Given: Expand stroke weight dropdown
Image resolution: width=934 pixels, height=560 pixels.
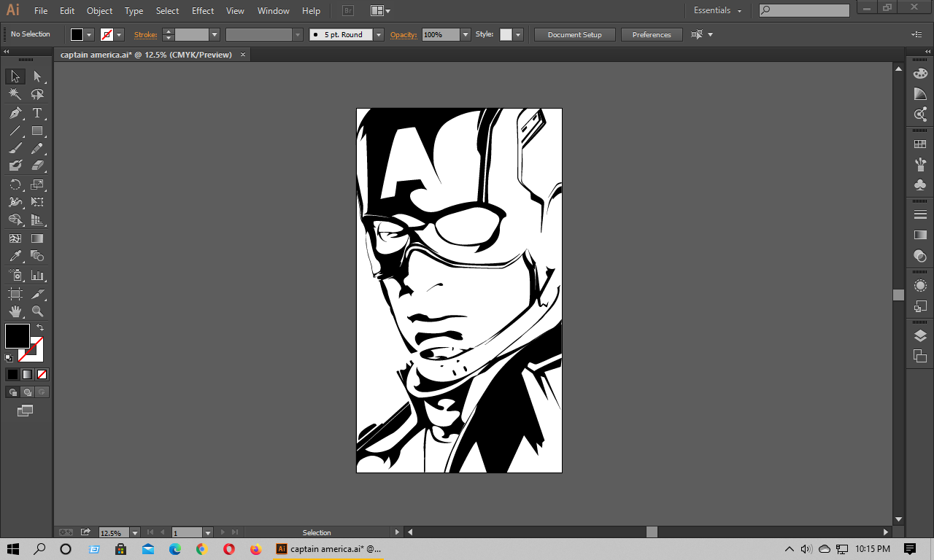Looking at the screenshot, I should [215, 34].
